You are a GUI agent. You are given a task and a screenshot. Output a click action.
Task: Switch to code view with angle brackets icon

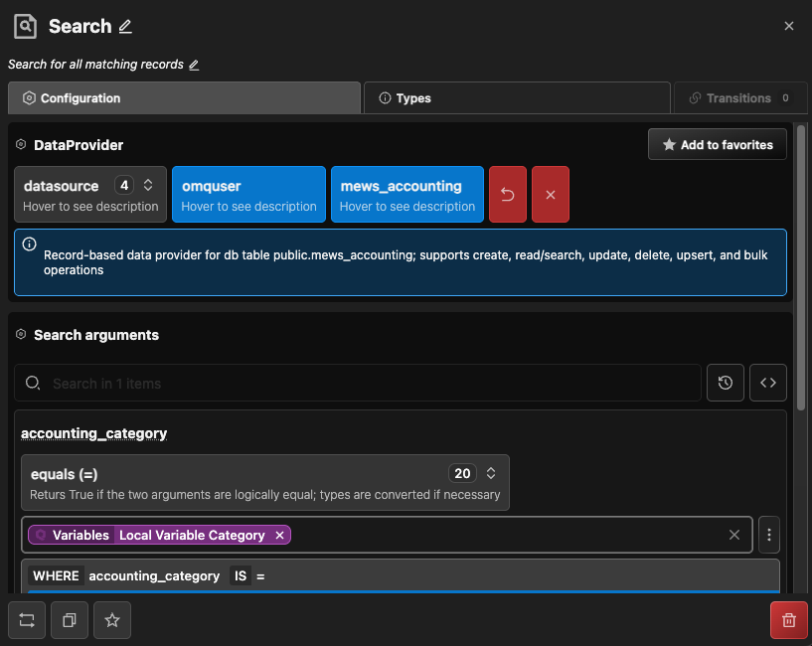[768, 383]
